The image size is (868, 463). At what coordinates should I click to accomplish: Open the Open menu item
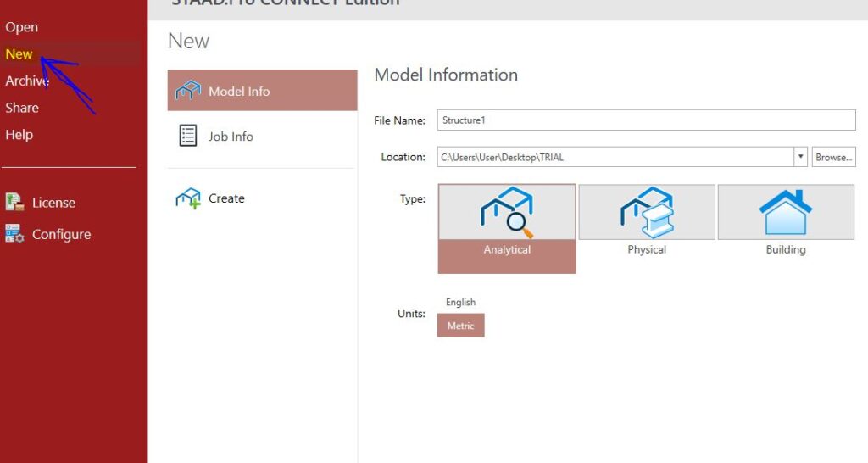(21, 27)
